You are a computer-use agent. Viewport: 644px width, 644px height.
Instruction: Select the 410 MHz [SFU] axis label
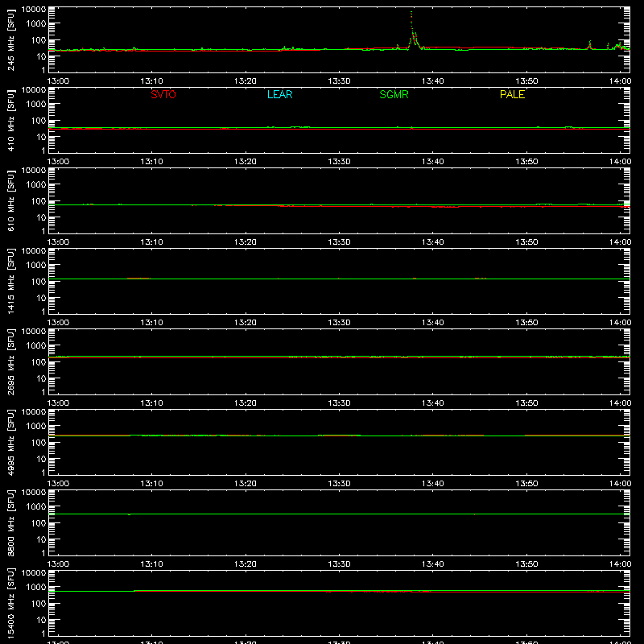click(10, 120)
